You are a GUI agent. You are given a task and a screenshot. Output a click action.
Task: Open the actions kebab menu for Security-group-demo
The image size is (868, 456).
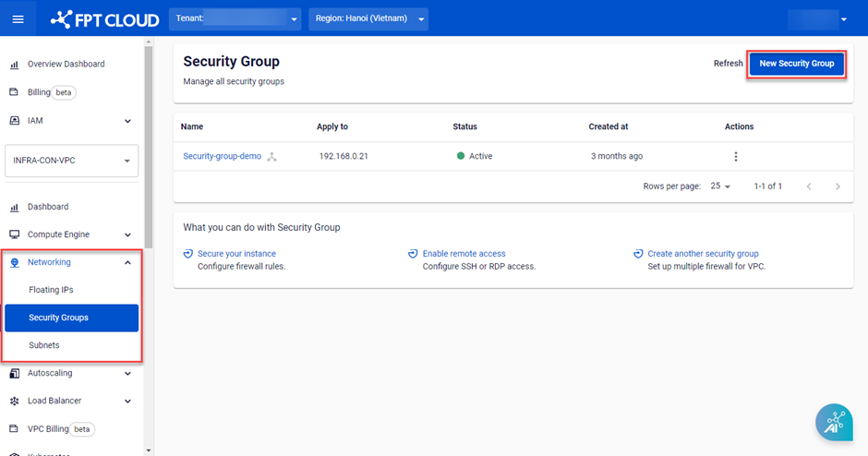[736, 157]
